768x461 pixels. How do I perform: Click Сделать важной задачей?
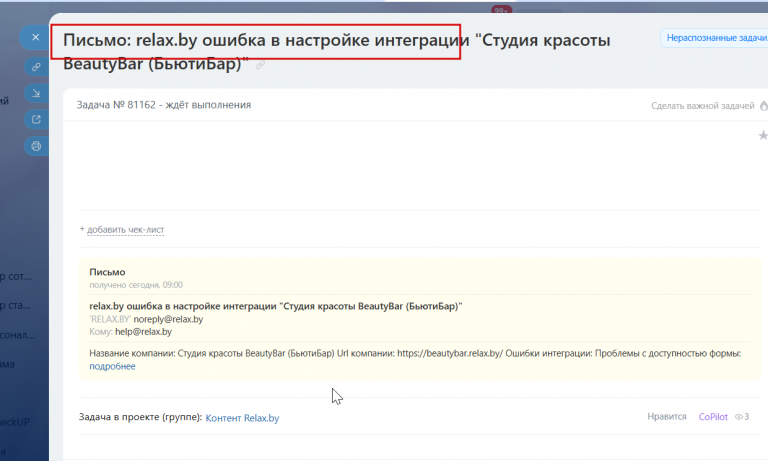(x=702, y=106)
